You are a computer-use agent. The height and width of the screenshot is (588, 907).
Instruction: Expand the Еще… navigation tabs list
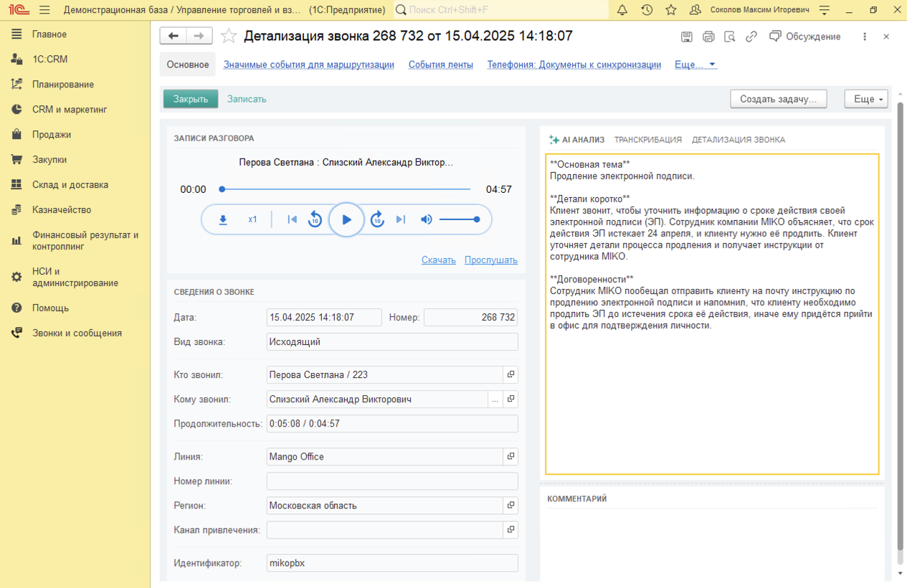pyautogui.click(x=695, y=65)
